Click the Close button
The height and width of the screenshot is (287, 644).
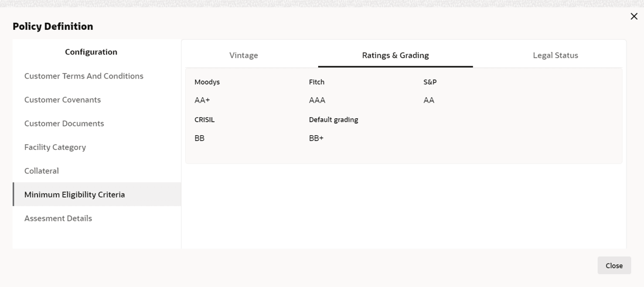tap(614, 265)
